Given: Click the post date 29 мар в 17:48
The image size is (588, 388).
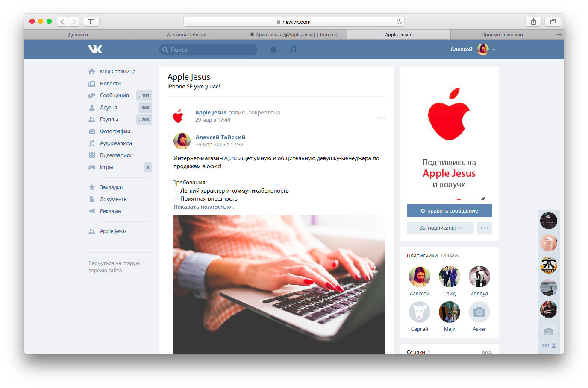Looking at the screenshot, I should pos(213,120).
